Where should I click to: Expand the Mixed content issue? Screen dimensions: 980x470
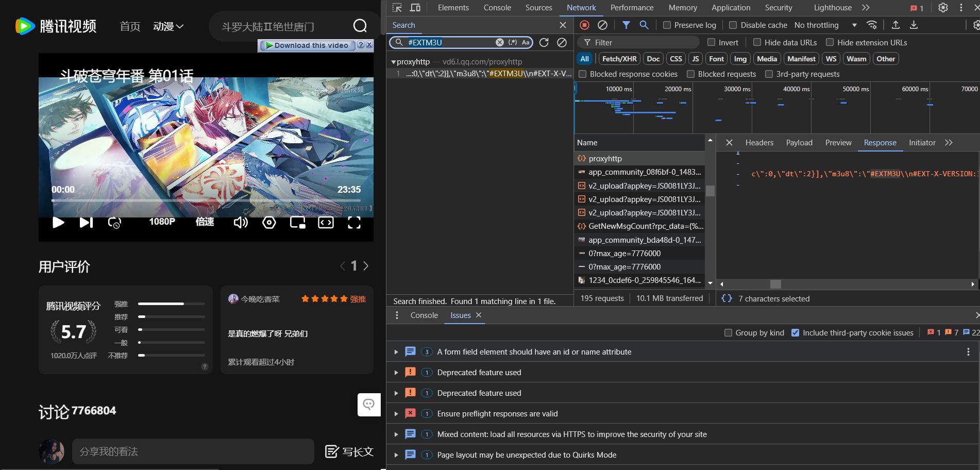point(396,434)
